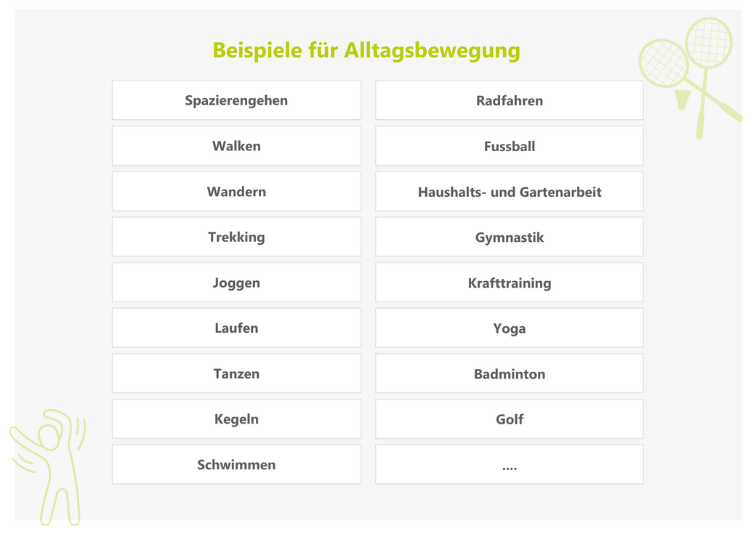The width and height of the screenshot is (756, 534).
Task: Click the Joggen entry
Action: [x=236, y=283]
